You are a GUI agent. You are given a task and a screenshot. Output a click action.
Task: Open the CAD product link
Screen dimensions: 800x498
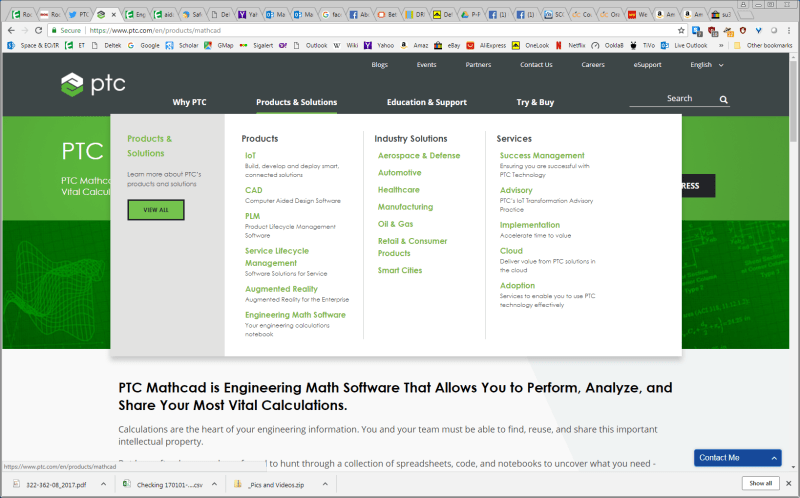254,190
